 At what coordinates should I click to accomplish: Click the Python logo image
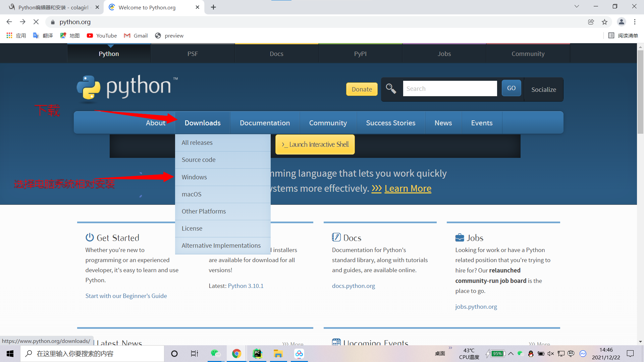coord(127,87)
